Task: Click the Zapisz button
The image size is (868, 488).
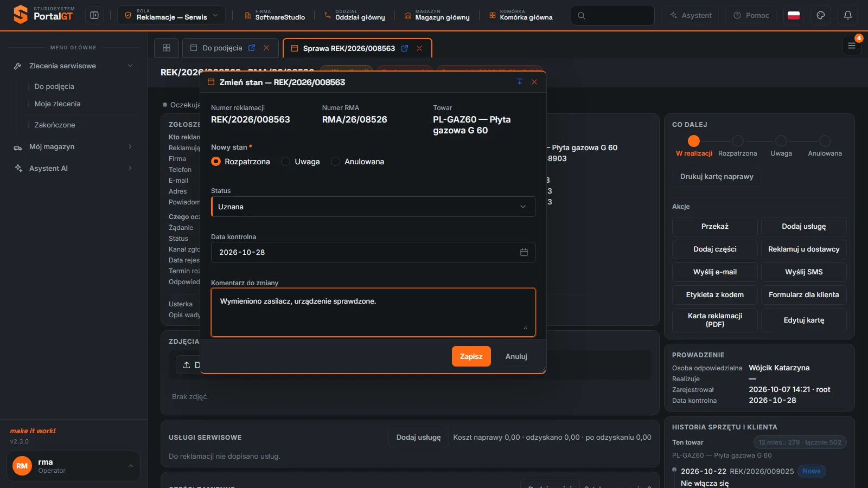Action: click(x=471, y=356)
